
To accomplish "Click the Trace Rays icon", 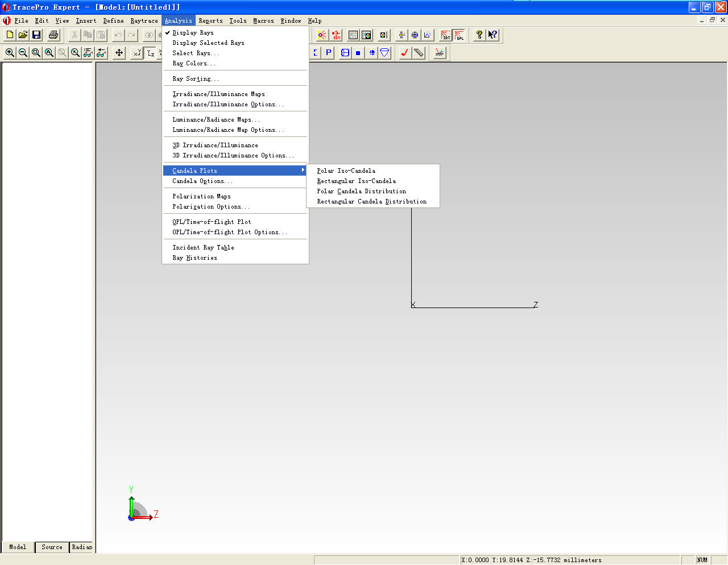I will pyautogui.click(x=322, y=35).
